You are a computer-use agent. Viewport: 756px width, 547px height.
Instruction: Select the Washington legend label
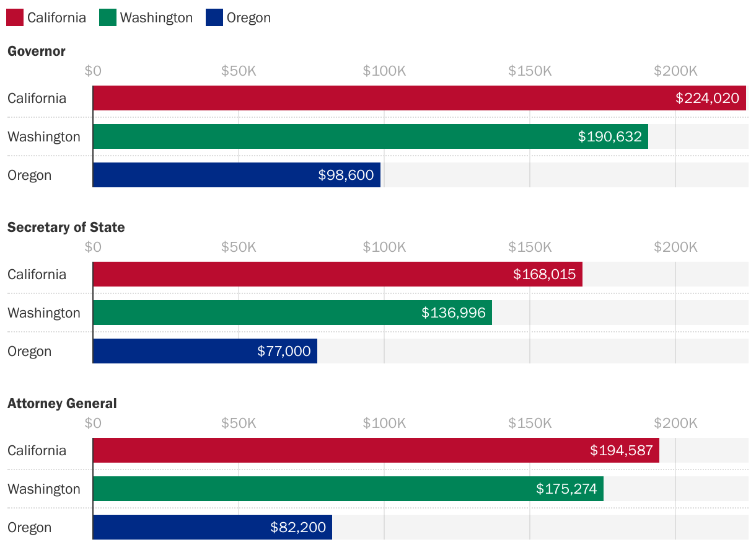pos(156,17)
